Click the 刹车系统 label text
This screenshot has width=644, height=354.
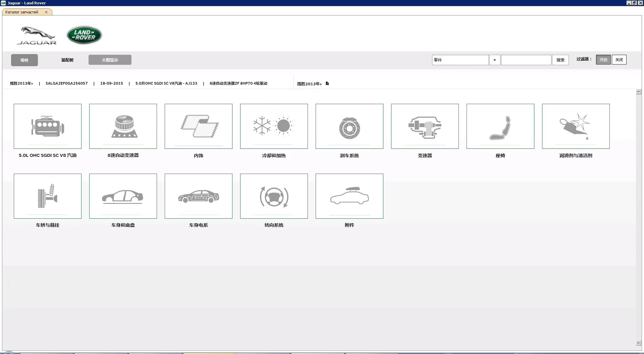coord(350,156)
